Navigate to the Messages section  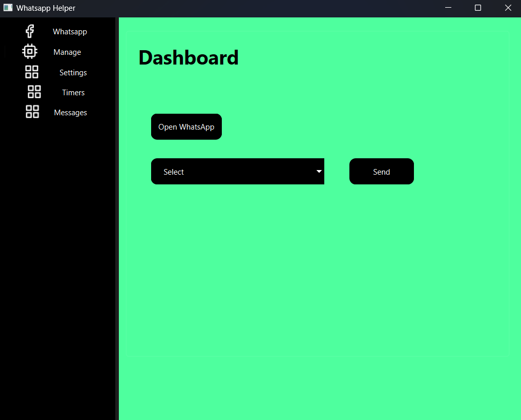point(70,112)
